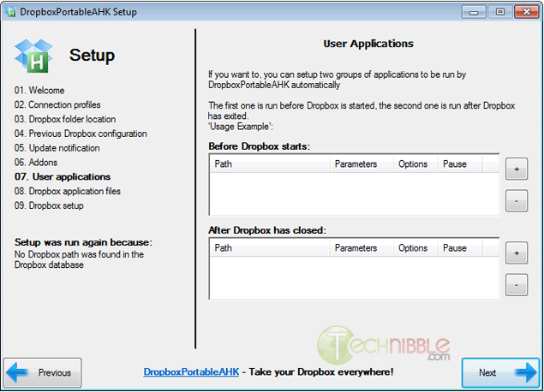Select step 02. Connection profiles
This screenshot has width=544, height=392.
pos(57,104)
